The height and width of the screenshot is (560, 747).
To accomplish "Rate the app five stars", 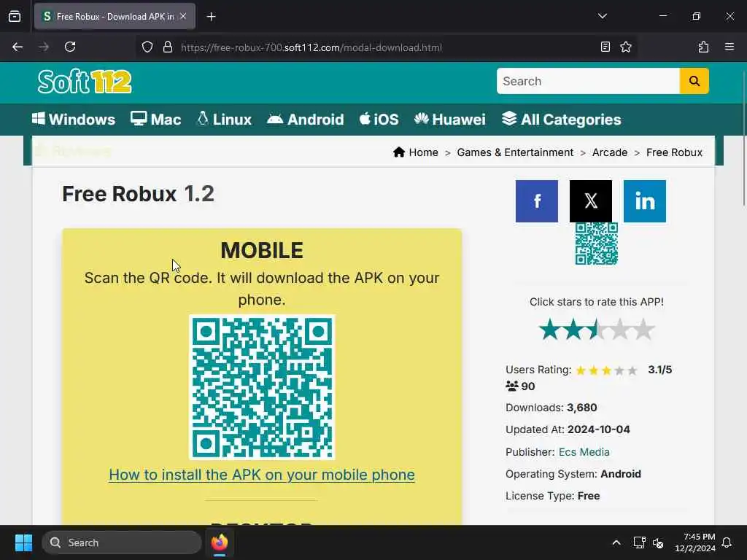I will (643, 329).
